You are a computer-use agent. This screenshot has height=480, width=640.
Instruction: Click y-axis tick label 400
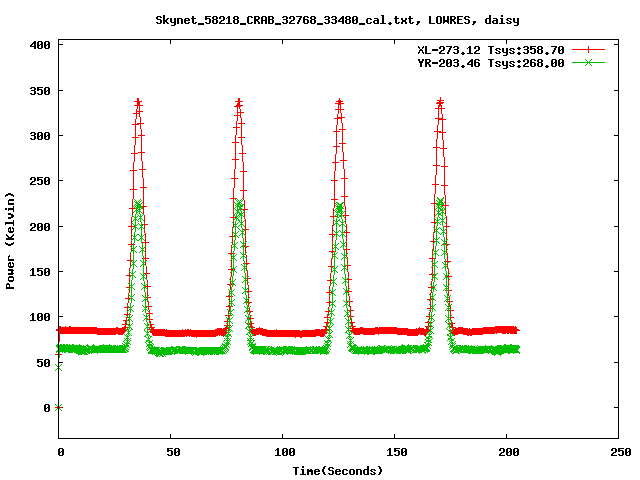(x=40, y=45)
